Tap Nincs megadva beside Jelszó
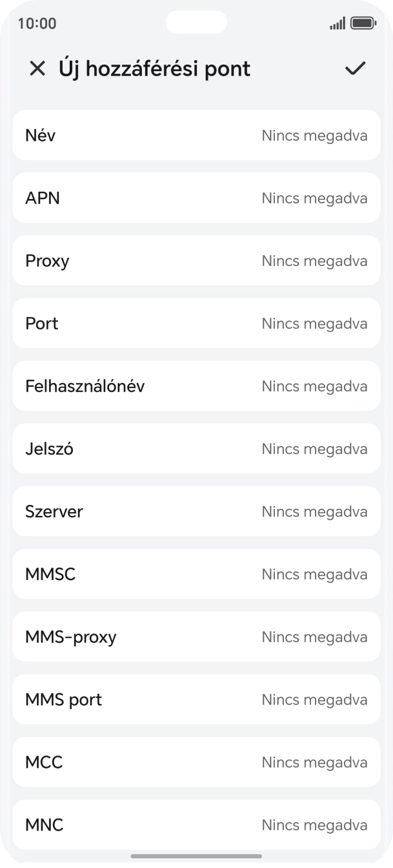This screenshot has width=393, height=868. click(314, 448)
